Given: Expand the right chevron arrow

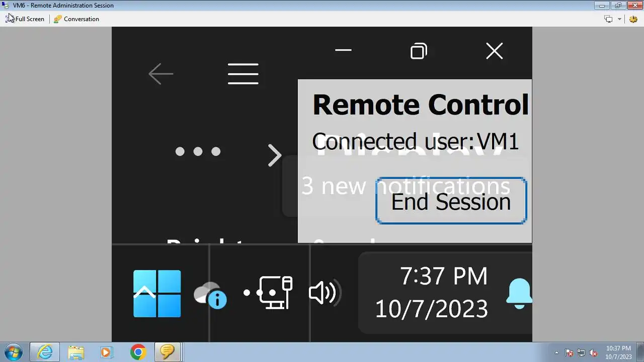Looking at the screenshot, I should [274, 155].
